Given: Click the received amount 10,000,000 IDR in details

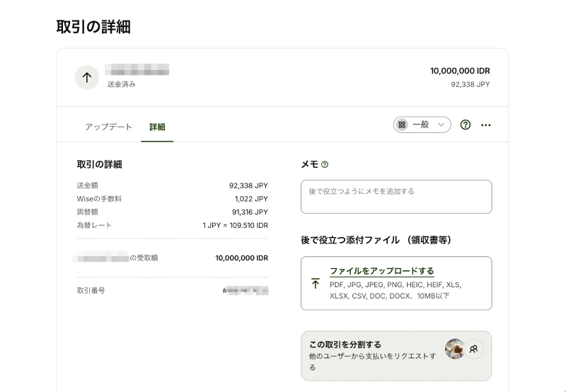Looking at the screenshot, I should click(x=241, y=258).
